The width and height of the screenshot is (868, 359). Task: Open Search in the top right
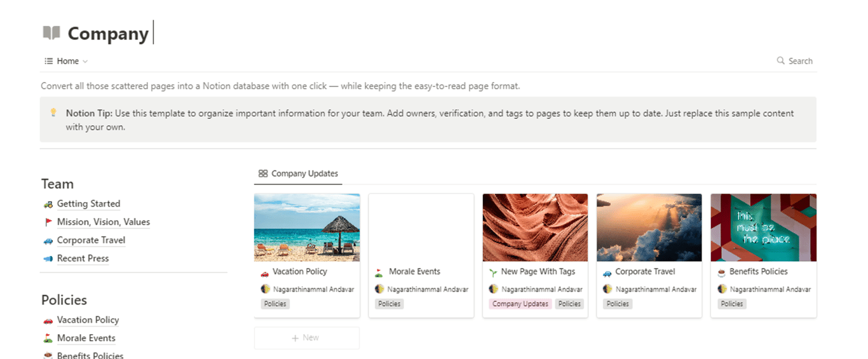pos(794,61)
